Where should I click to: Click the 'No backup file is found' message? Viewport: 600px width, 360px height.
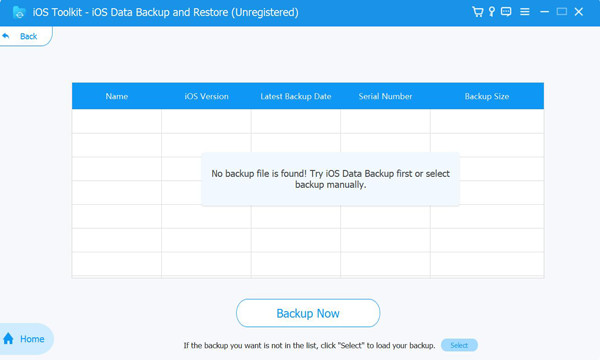coord(330,179)
